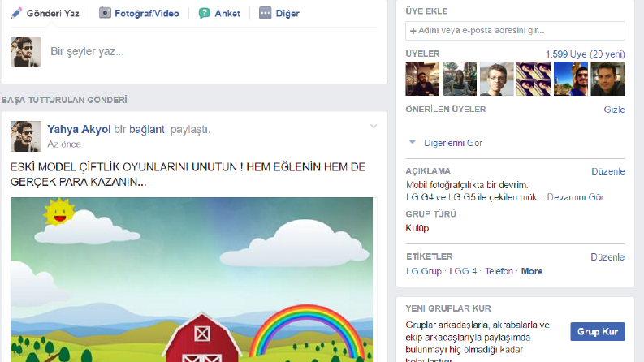
Task: Click the 'Mobil fotoğrafçılıkta bir devrim.' description text
Action: (x=467, y=185)
